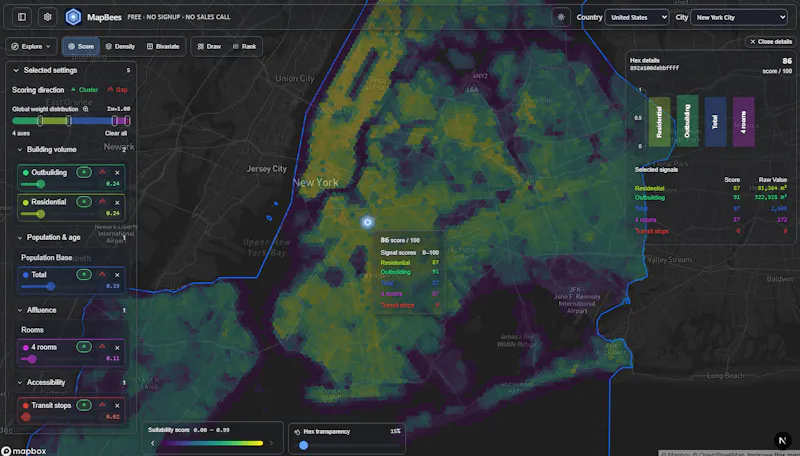Open the Explore dropdown menu
Viewport: 800px width, 456px height.
coord(31,46)
